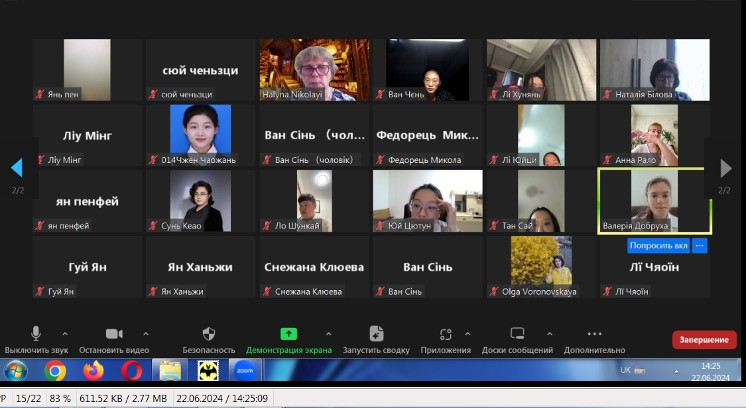The image size is (746, 408).
Task: Open Дополнительно more options dots
Action: (x=594, y=334)
